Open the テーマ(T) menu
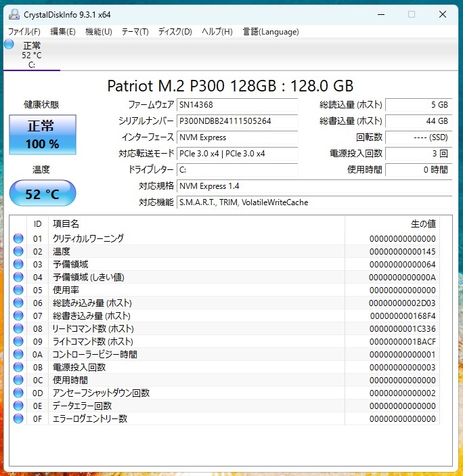This screenshot has width=463, height=476. [135, 32]
